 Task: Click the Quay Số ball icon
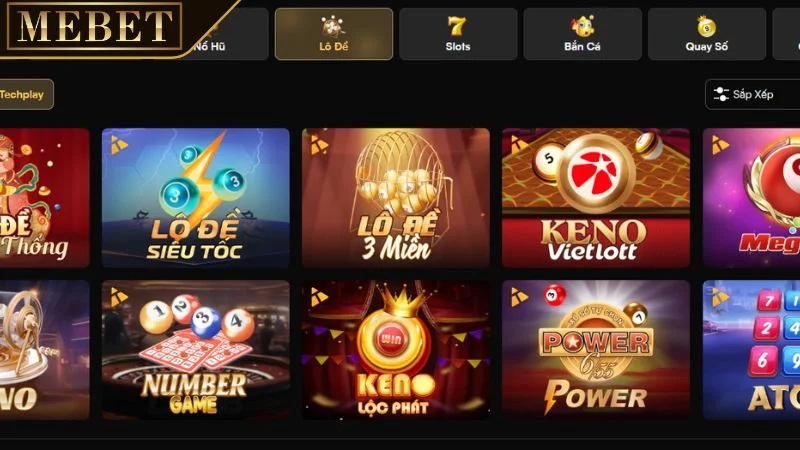coord(707,26)
